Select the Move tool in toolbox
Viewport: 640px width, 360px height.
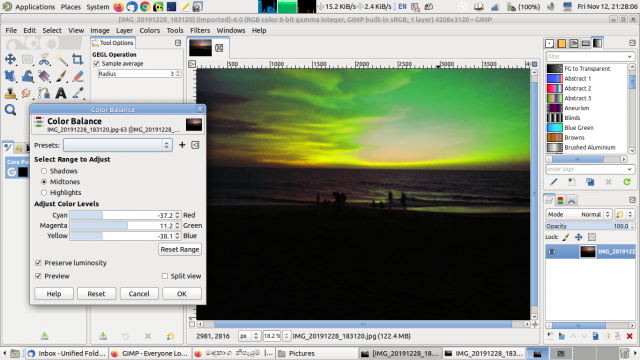coord(10,60)
